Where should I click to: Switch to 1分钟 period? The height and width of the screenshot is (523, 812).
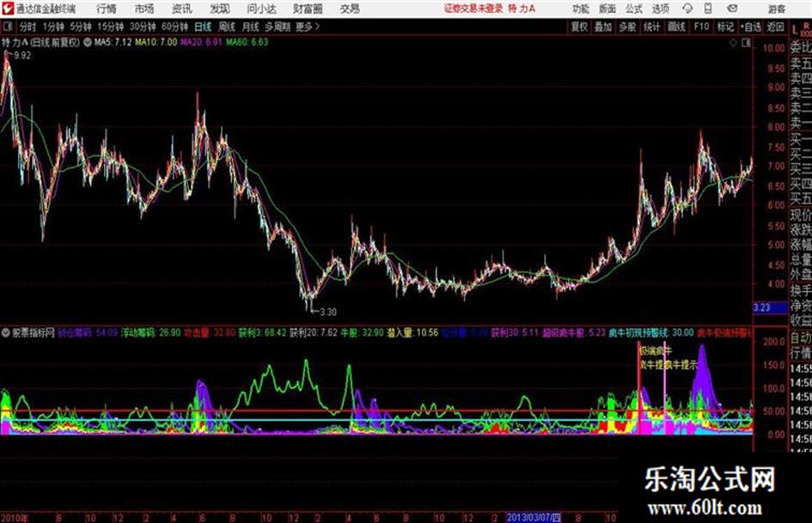click(x=53, y=27)
